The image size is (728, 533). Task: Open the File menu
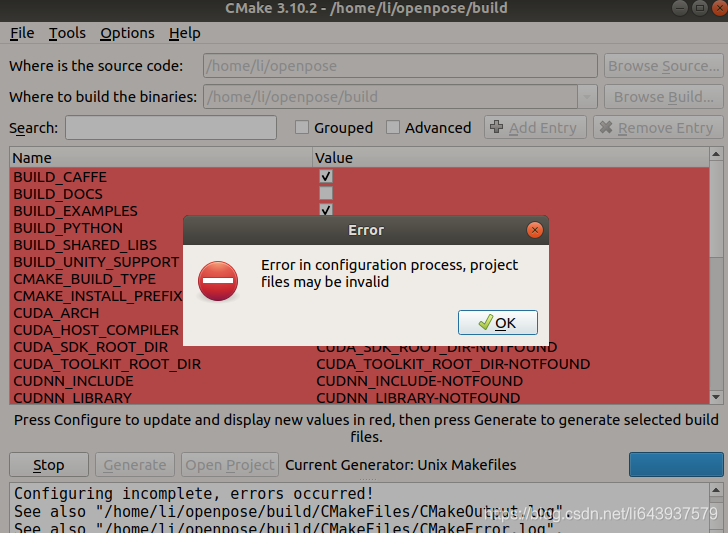(x=22, y=33)
